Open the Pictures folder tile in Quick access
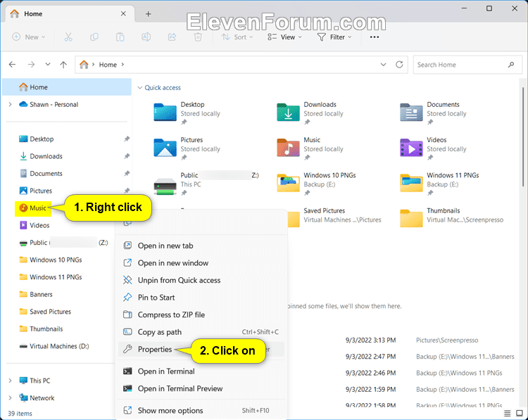528x420 pixels. point(187,148)
